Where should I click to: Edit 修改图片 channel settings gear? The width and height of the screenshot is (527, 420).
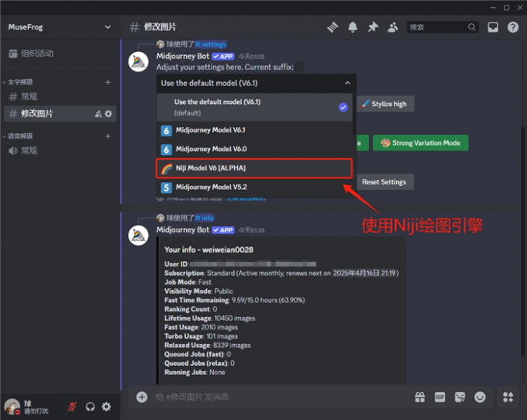108,114
